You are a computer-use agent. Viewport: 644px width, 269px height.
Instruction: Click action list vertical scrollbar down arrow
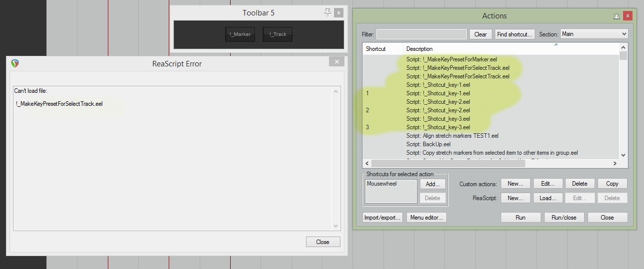tap(623, 155)
